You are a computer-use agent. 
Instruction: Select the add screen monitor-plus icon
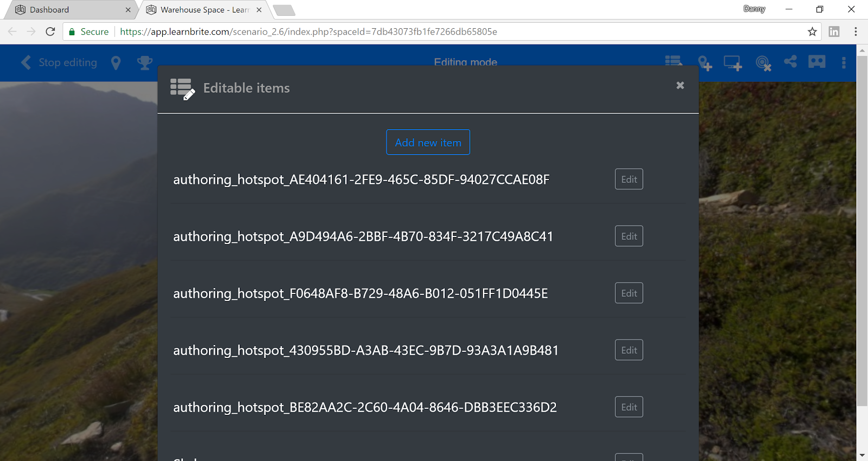click(733, 63)
